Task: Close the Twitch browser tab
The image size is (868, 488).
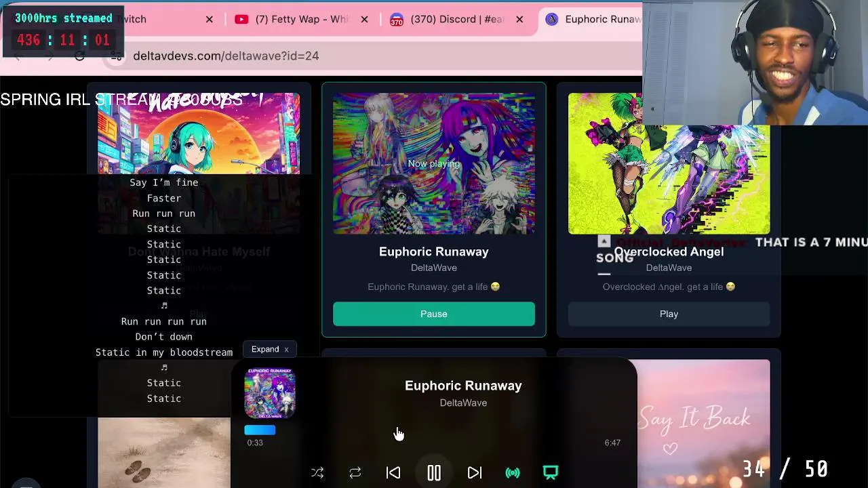Action: point(210,19)
